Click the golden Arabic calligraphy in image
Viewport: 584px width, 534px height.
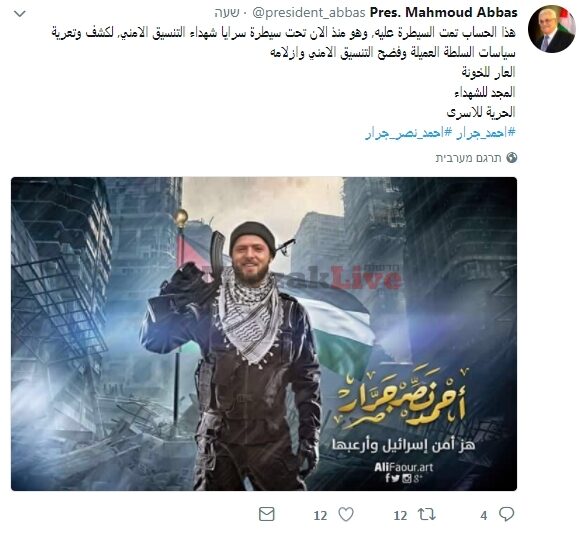coord(402,398)
